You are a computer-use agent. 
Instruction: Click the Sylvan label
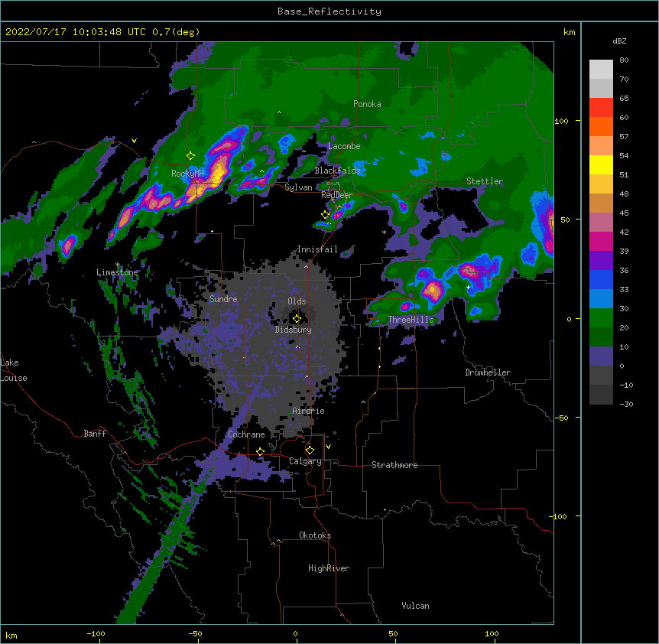pyautogui.click(x=298, y=187)
